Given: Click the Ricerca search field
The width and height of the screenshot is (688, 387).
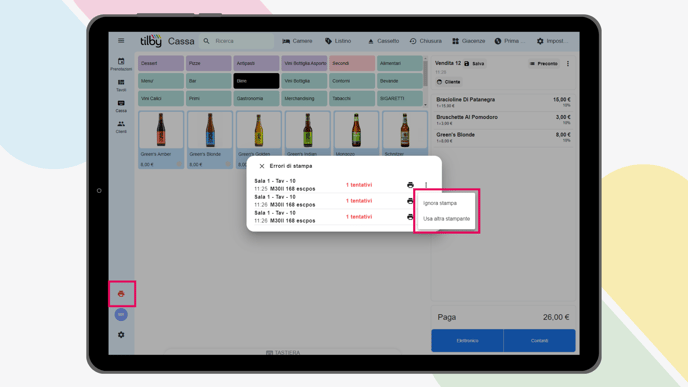Looking at the screenshot, I should 237,41.
